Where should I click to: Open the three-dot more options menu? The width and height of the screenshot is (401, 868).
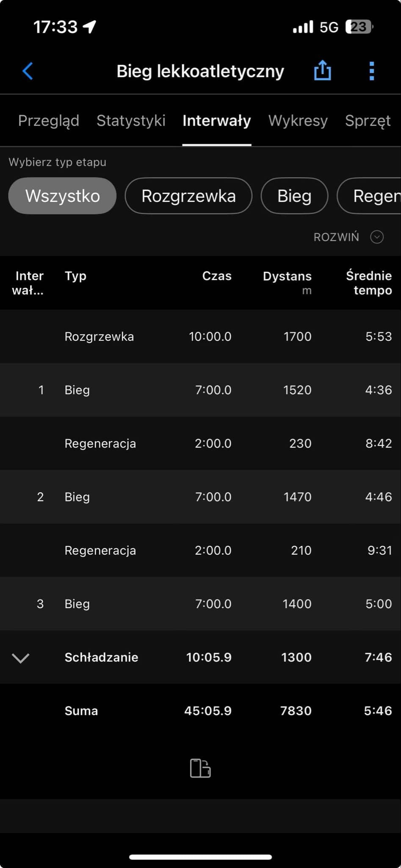(371, 71)
